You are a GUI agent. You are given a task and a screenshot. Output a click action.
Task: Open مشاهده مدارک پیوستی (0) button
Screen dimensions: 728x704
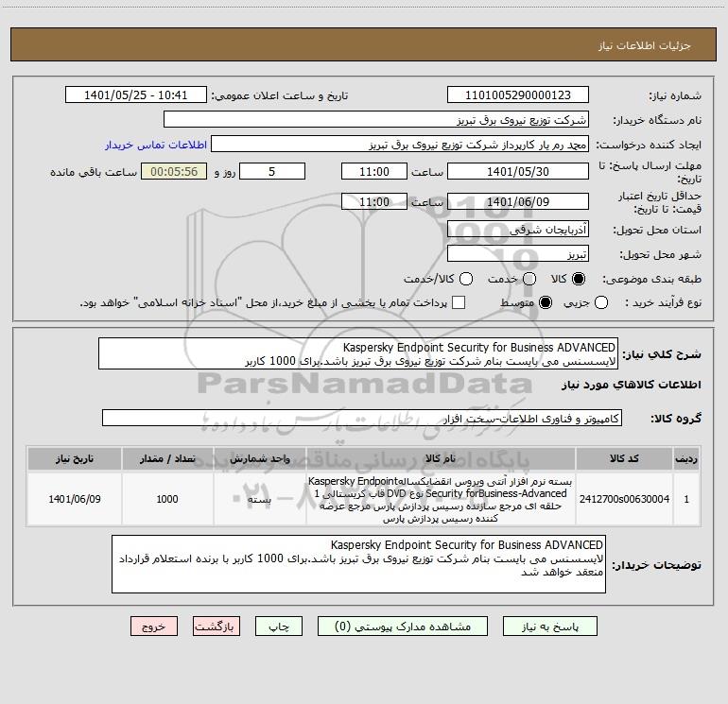click(403, 627)
